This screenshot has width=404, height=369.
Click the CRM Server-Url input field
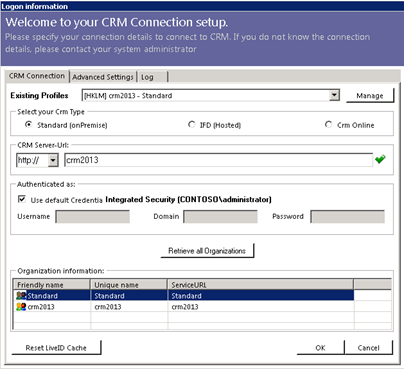[218, 160]
